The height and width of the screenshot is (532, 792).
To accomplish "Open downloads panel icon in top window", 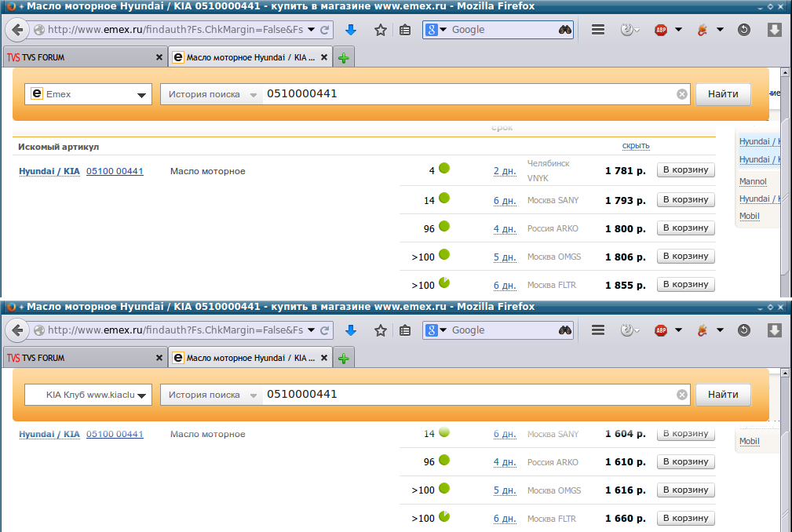I will click(x=774, y=30).
